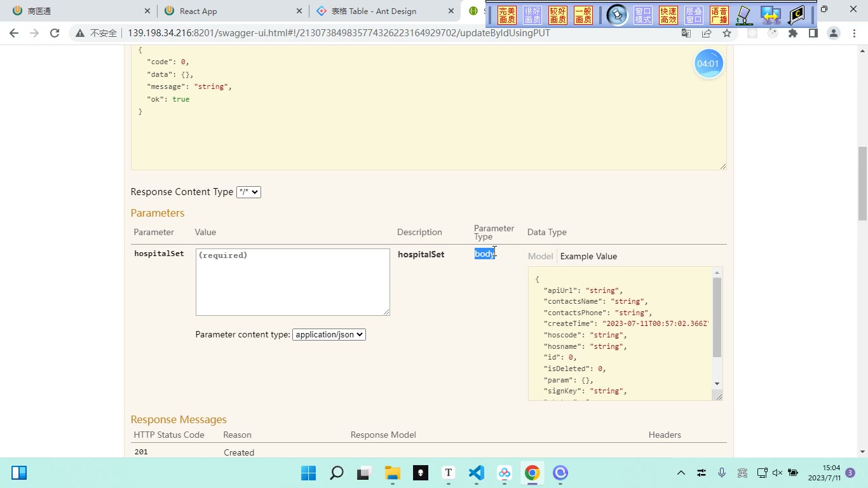Click Example Value link
Screen dimensions: 868x488
(588, 256)
